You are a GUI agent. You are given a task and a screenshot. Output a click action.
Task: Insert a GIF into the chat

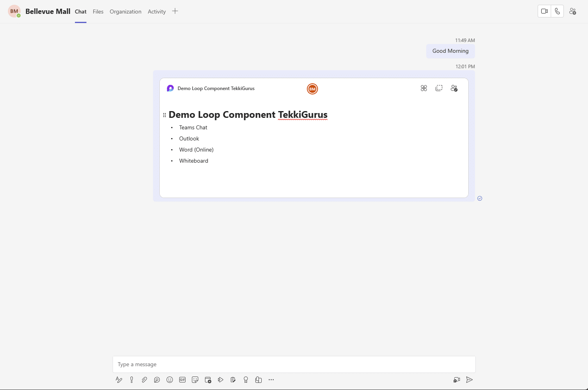pyautogui.click(x=182, y=380)
